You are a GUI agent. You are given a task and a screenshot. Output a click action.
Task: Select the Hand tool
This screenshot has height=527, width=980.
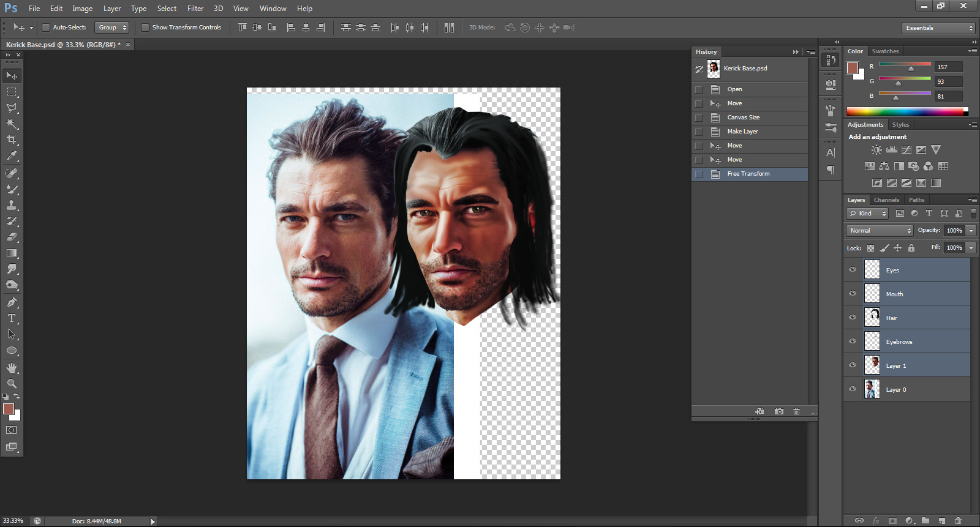click(12, 368)
